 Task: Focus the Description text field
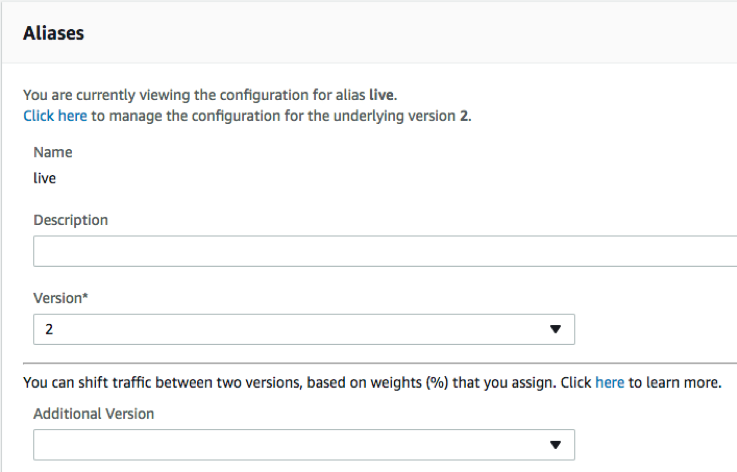pyautogui.click(x=384, y=251)
